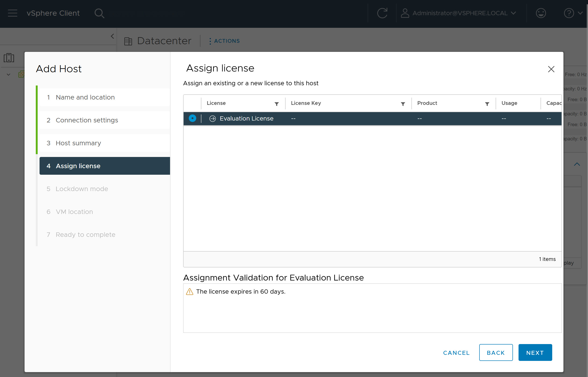Image resolution: width=588 pixels, height=377 pixels.
Task: Go to step 2 Connection settings
Action: coord(87,120)
